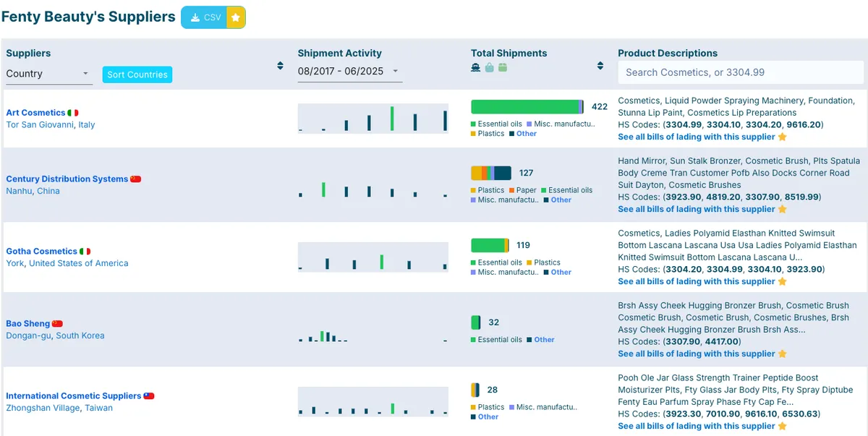868x436 pixels.
Task: Click the Product Descriptions column header
Action: pos(668,53)
